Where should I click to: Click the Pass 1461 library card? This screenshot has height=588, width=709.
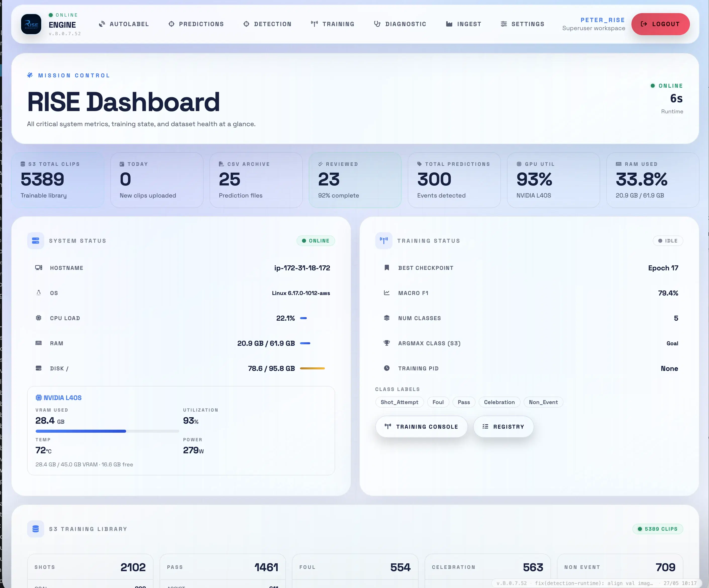223,571
